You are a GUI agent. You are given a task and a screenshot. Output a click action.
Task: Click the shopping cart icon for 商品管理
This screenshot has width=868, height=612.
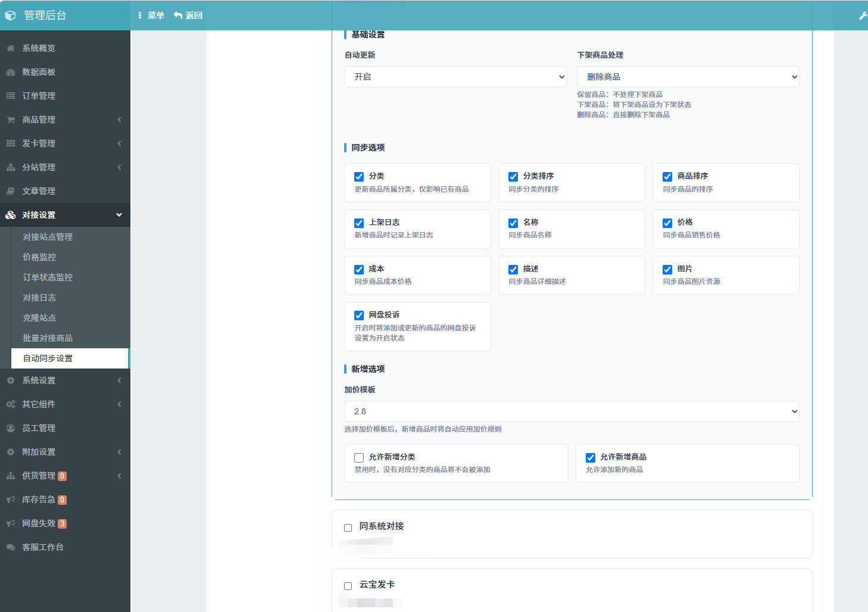(x=11, y=120)
